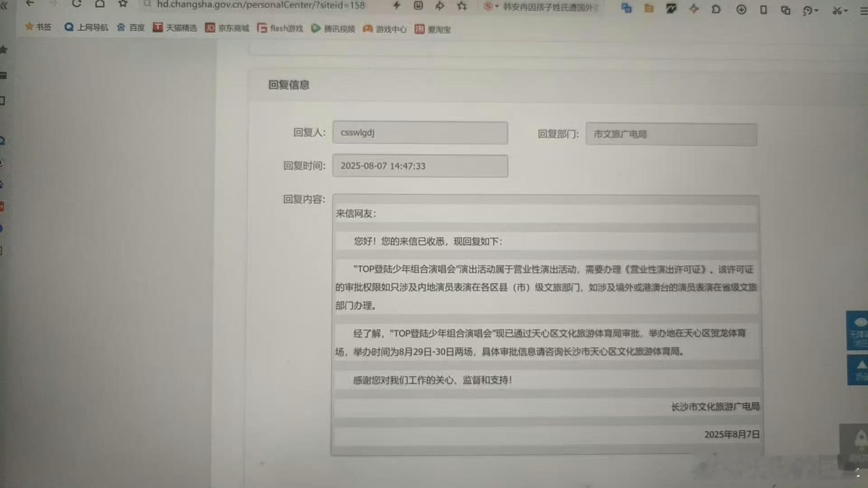Open the Sogou search engine dropdown

point(491,7)
